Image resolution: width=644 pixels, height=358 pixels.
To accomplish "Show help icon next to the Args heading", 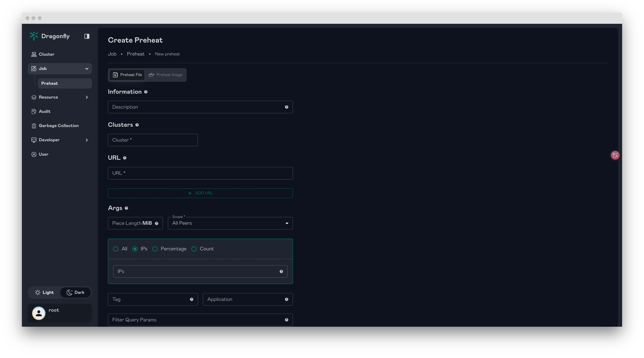I will pos(126,208).
